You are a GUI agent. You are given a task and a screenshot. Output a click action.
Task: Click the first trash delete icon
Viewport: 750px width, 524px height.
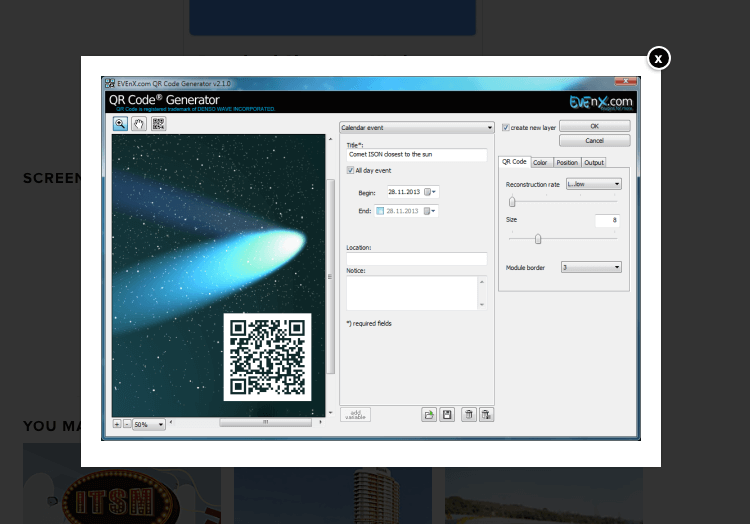click(469, 415)
